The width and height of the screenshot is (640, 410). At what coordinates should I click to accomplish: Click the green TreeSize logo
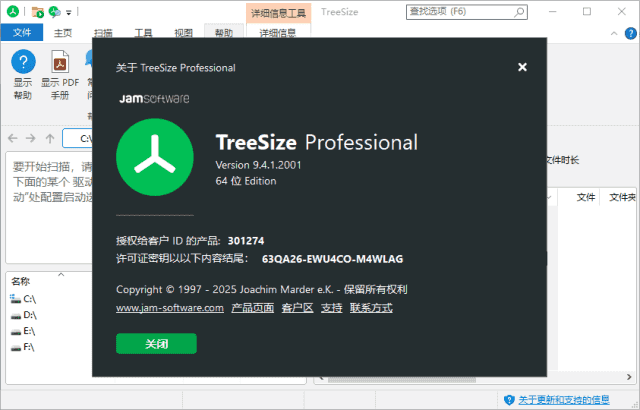pyautogui.click(x=154, y=159)
